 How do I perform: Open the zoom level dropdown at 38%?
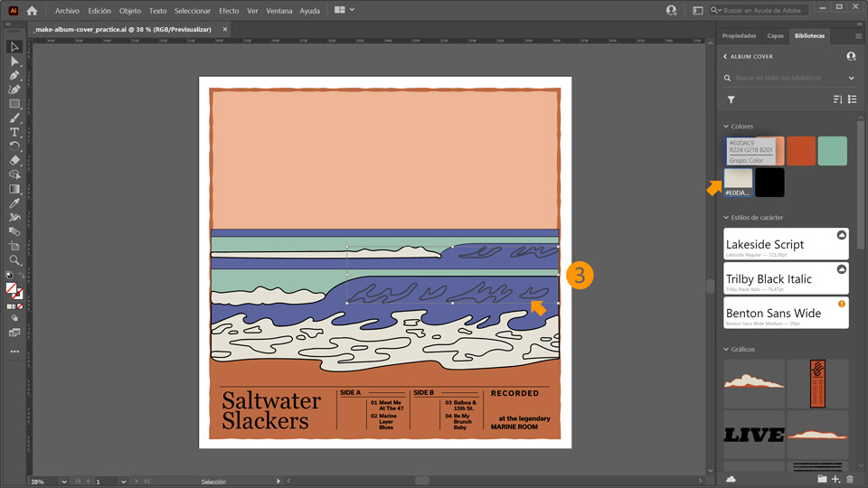click(63, 482)
